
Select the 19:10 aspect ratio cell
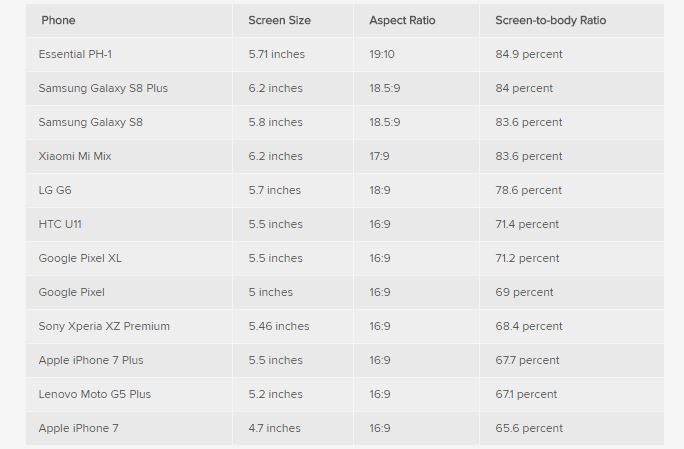[382, 54]
